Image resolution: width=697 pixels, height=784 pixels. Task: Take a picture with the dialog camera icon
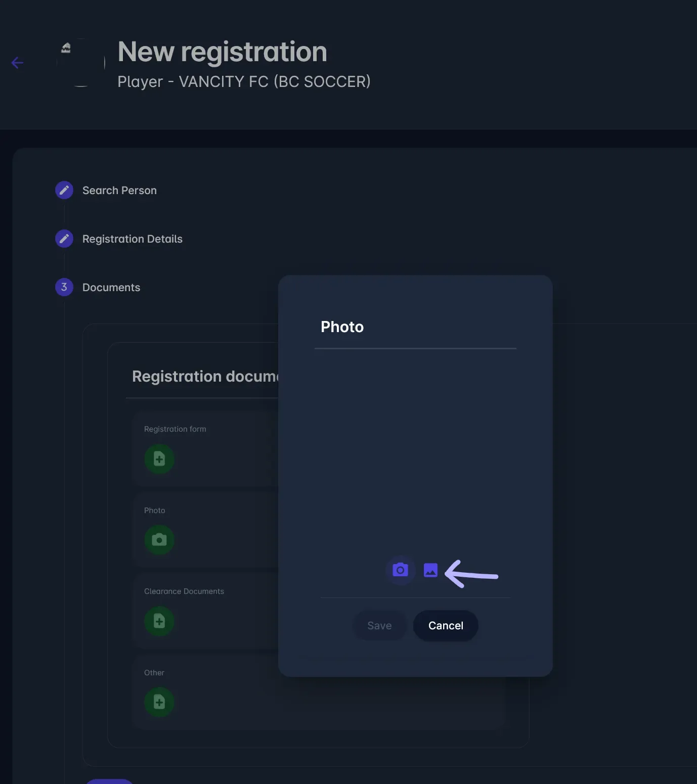(400, 570)
